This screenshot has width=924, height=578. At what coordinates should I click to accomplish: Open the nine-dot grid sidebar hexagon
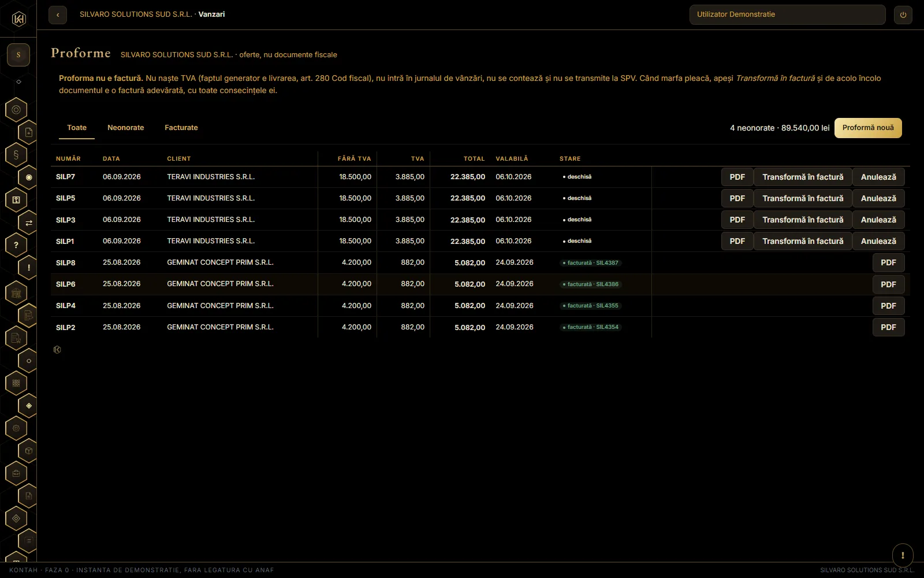(x=16, y=383)
